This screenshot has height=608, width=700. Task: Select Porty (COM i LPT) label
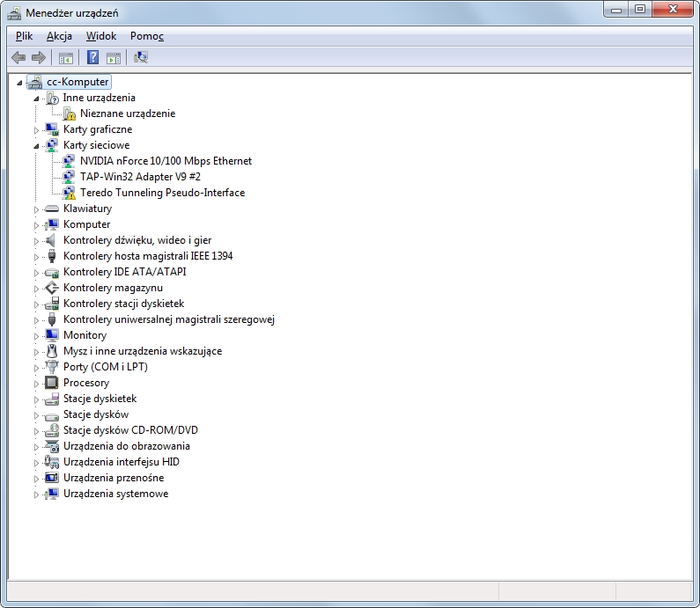click(106, 367)
